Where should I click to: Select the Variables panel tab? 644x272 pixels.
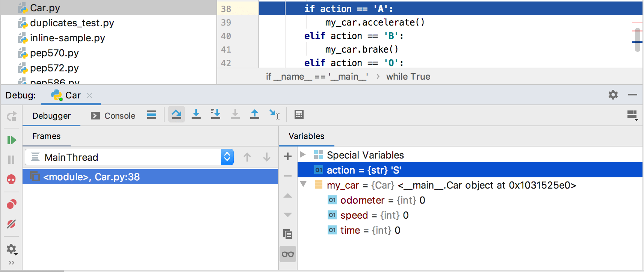307,136
